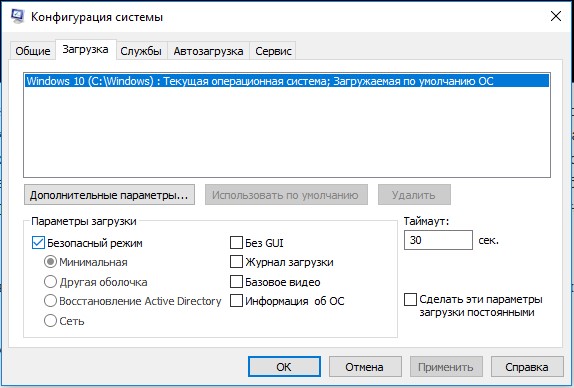574x388 pixels.
Task: Open Дополнительные параметры dialog
Action: click(x=109, y=195)
